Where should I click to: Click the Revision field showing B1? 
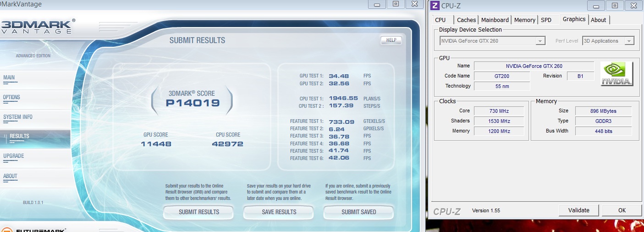tap(581, 76)
